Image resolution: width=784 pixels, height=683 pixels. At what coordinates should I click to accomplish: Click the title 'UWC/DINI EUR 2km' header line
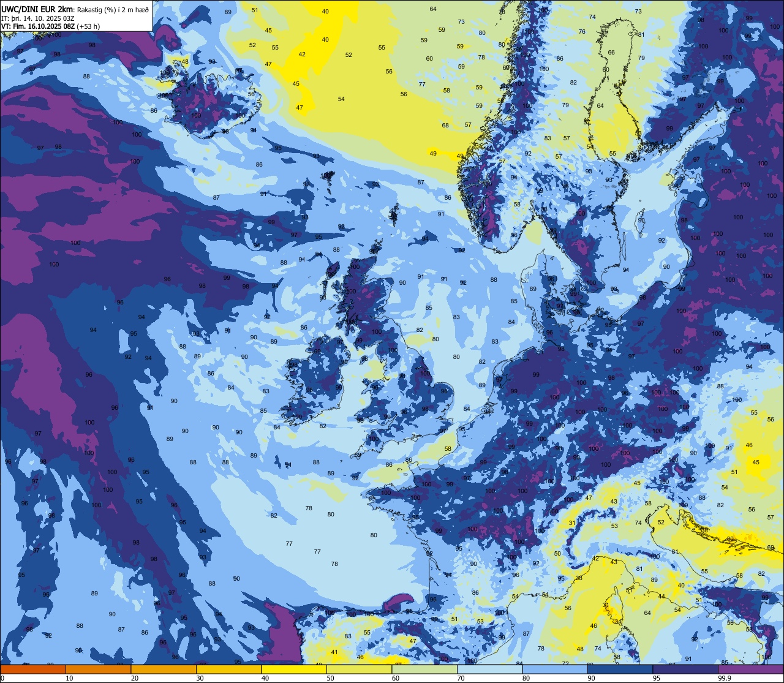[x=75, y=9]
